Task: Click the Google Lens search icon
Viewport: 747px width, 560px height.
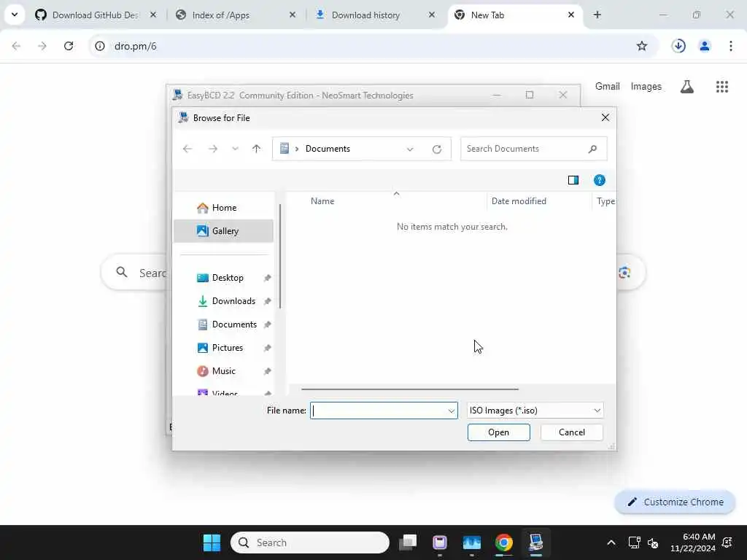Action: pos(624,273)
